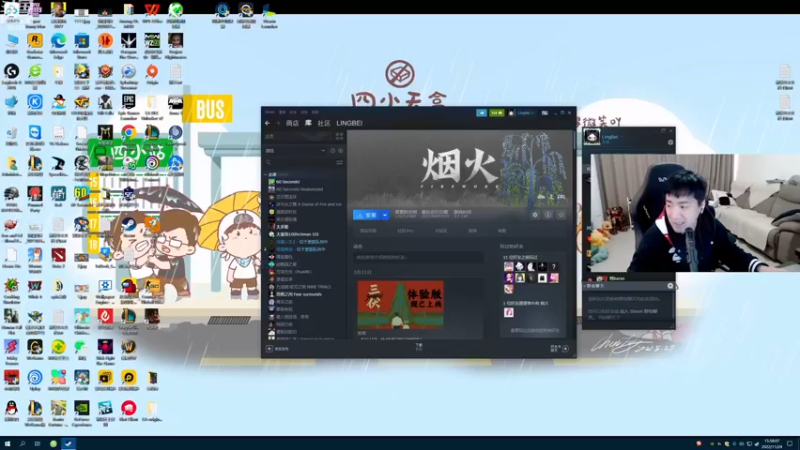Open the Steam menu in the title bar
Viewport: 800px width, 450px height.
[x=270, y=112]
